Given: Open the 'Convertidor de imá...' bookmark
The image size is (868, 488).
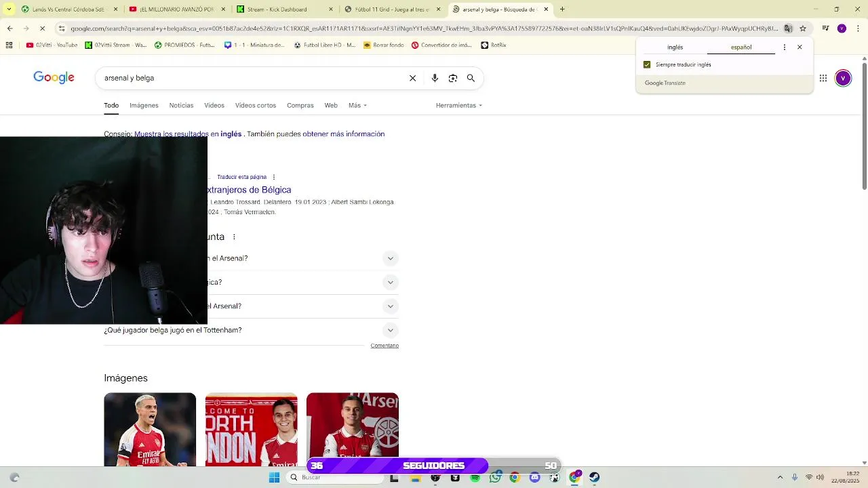Looking at the screenshot, I should pyautogui.click(x=441, y=45).
